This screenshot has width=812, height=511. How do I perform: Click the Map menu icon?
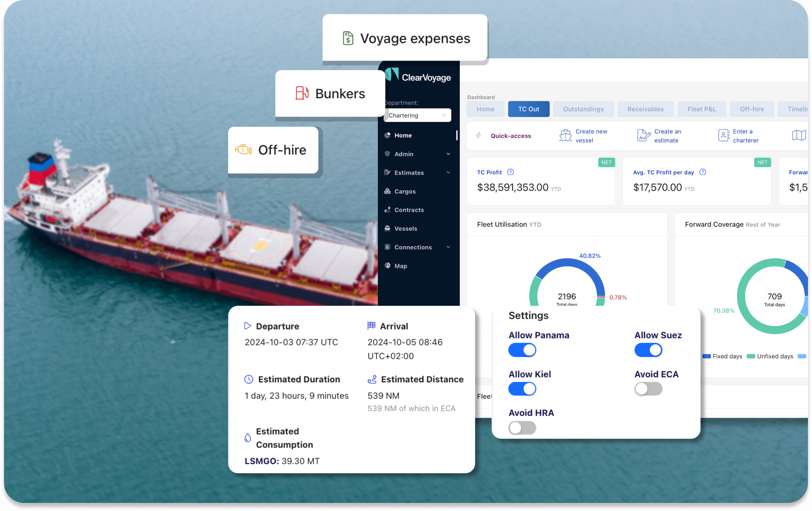(x=389, y=266)
